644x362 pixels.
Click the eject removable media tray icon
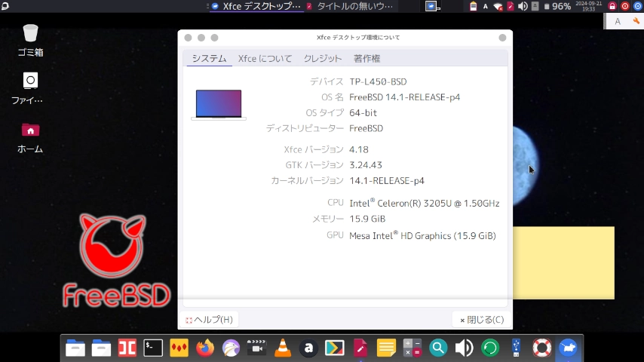pos(535,6)
